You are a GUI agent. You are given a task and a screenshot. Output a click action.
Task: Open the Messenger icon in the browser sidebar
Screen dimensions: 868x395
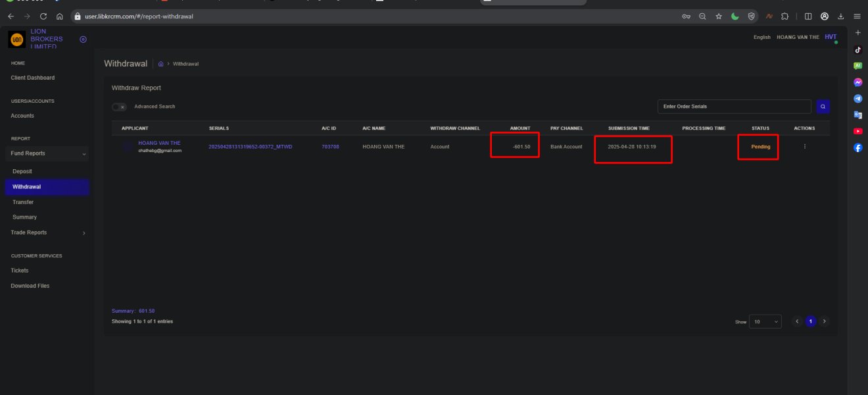pyautogui.click(x=857, y=82)
